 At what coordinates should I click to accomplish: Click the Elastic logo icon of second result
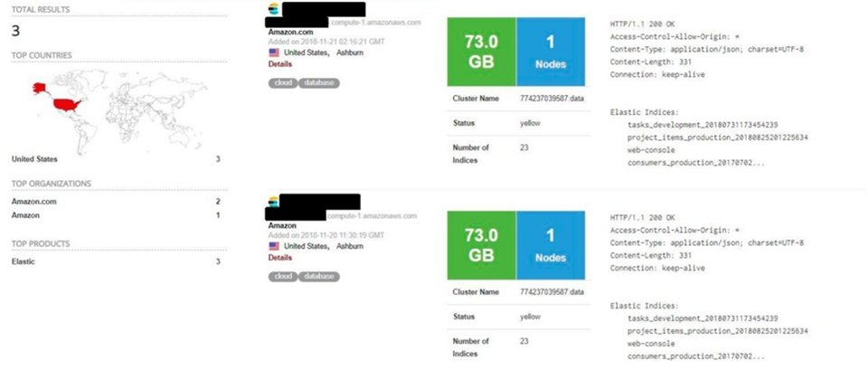click(273, 202)
